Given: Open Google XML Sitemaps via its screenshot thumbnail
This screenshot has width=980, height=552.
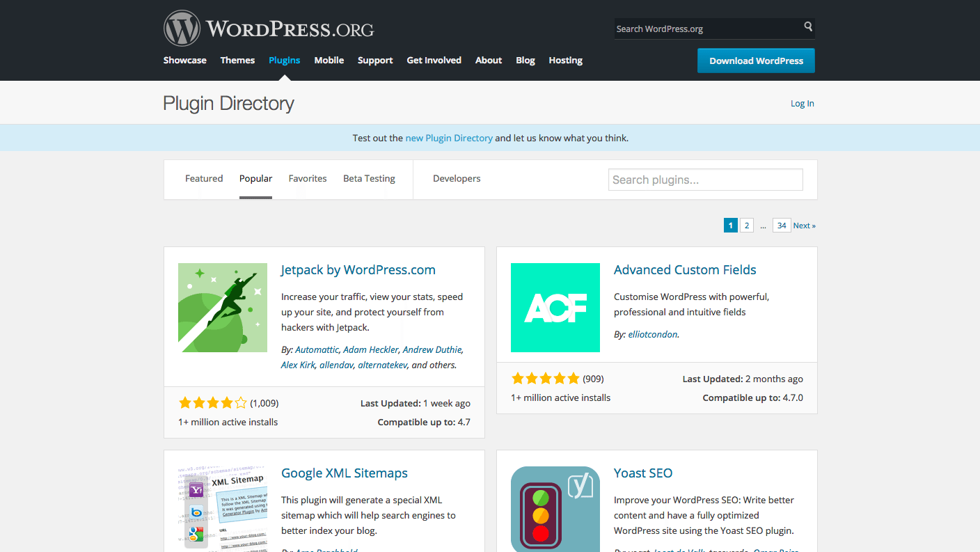Looking at the screenshot, I should (x=222, y=509).
